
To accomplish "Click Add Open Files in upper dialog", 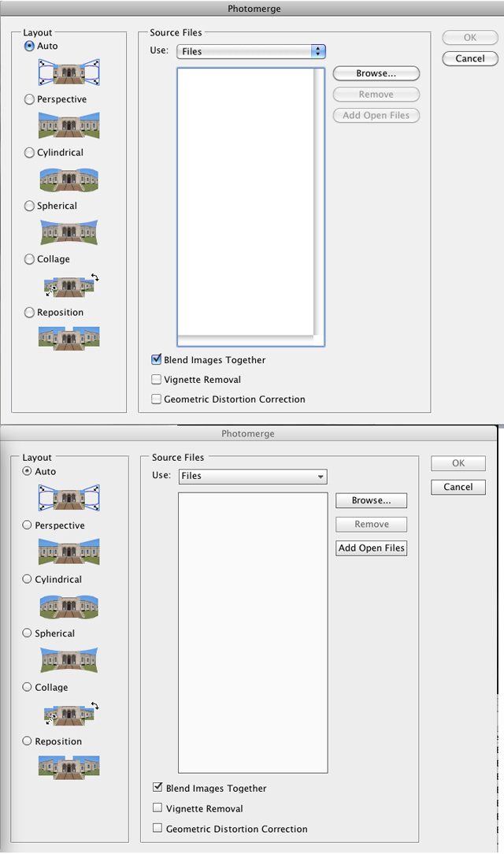I will click(376, 116).
